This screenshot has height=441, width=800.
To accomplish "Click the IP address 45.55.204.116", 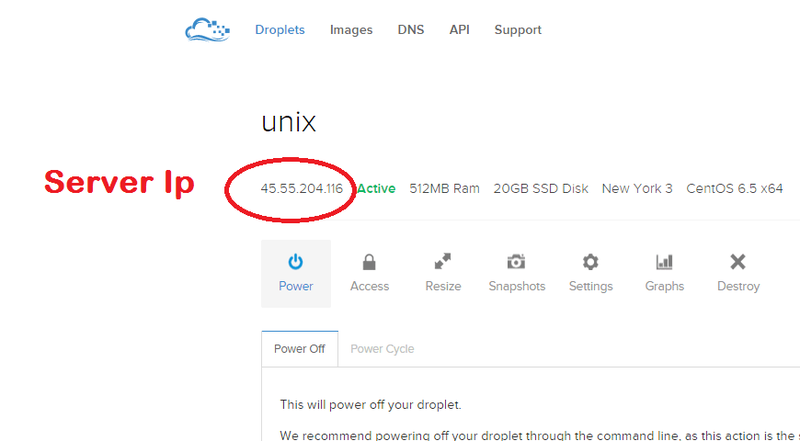I will (x=302, y=188).
